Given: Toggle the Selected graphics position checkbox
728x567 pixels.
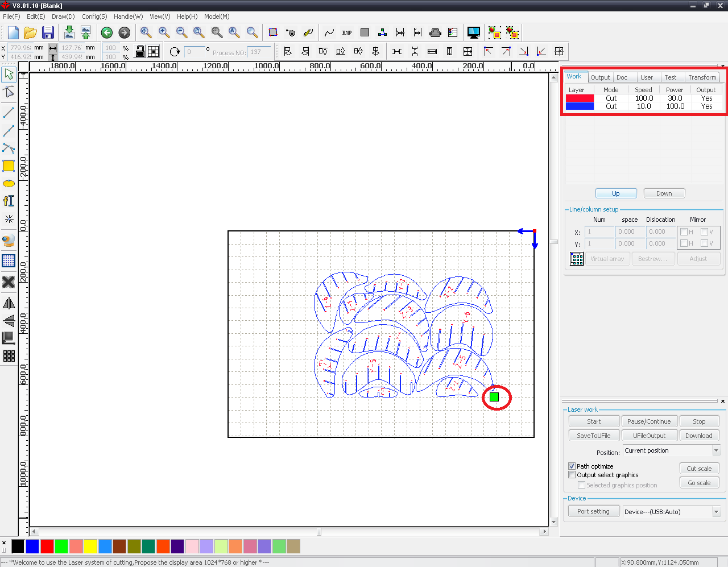Looking at the screenshot, I should (x=581, y=485).
